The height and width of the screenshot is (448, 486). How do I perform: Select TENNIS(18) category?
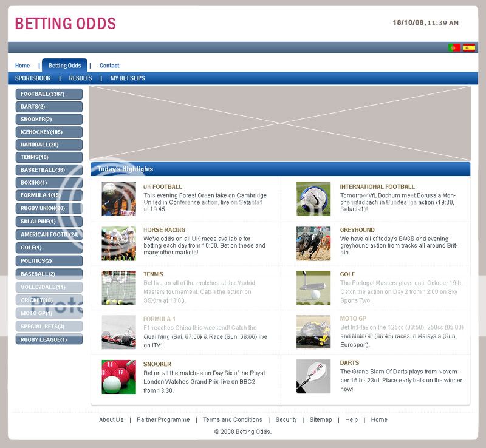(49, 157)
